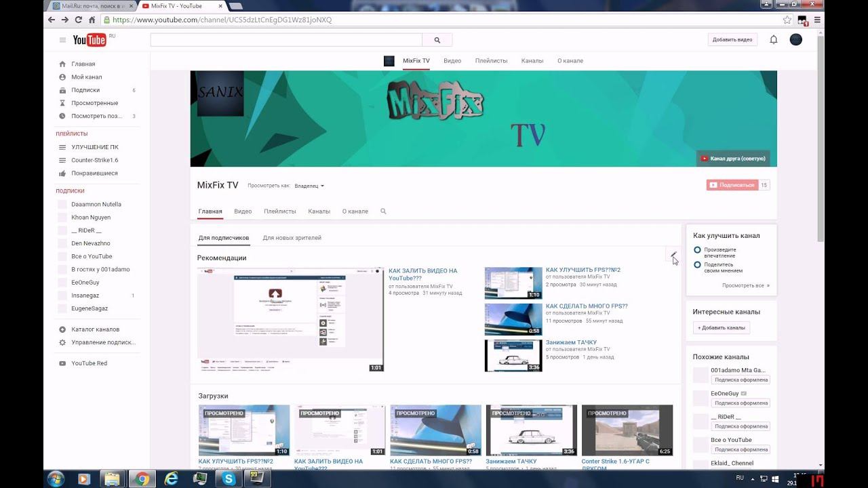The image size is (868, 488).
Task: Click the red Подписаться button
Action: tap(732, 185)
